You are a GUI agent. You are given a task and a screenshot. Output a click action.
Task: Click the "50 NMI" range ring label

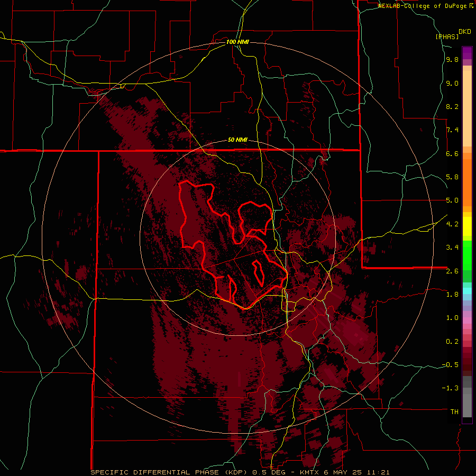(x=237, y=140)
